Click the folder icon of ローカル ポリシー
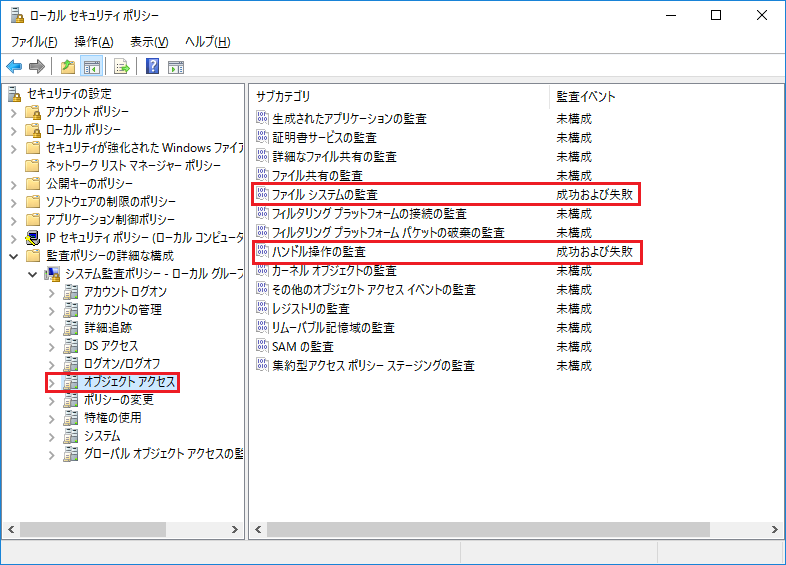 coord(33,129)
